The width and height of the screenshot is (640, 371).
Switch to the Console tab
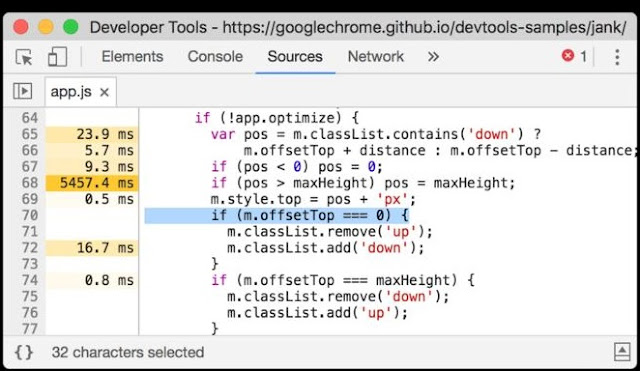pos(215,56)
